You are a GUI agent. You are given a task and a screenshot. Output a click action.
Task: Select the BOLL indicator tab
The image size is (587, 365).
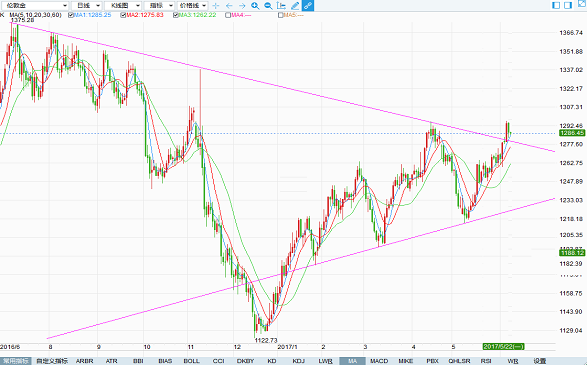[192, 361]
